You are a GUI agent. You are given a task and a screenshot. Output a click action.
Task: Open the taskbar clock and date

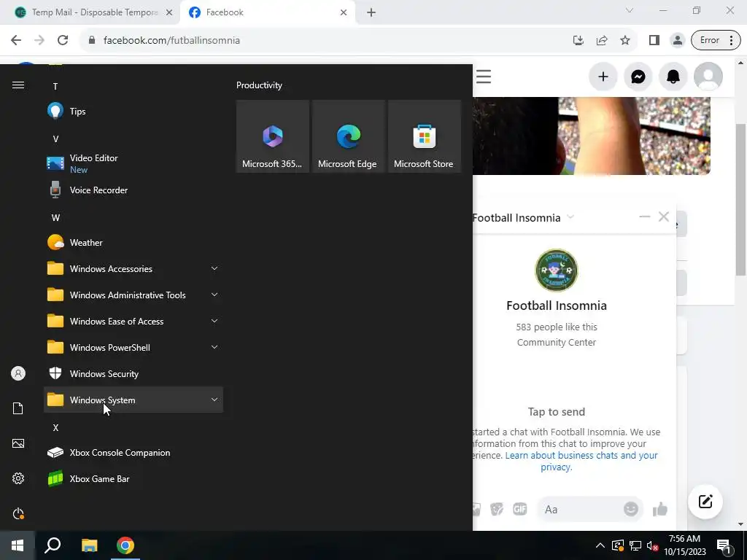[684, 545]
